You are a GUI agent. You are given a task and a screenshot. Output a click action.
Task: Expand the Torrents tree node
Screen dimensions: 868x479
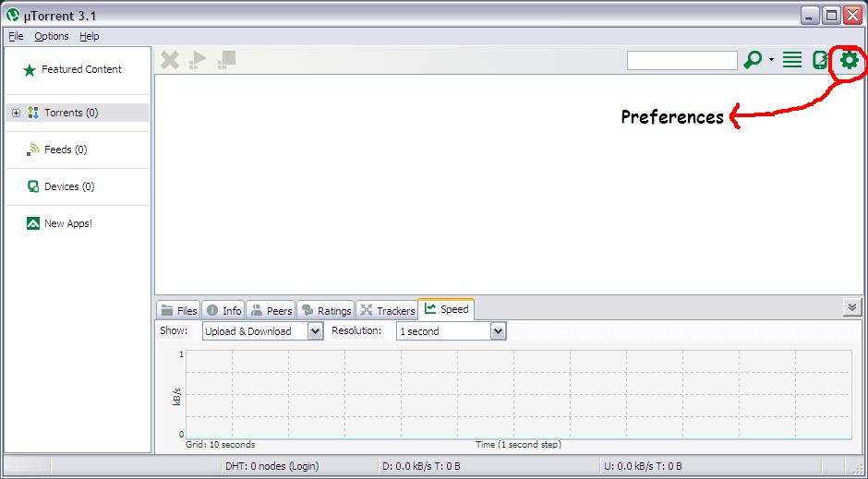(16, 113)
